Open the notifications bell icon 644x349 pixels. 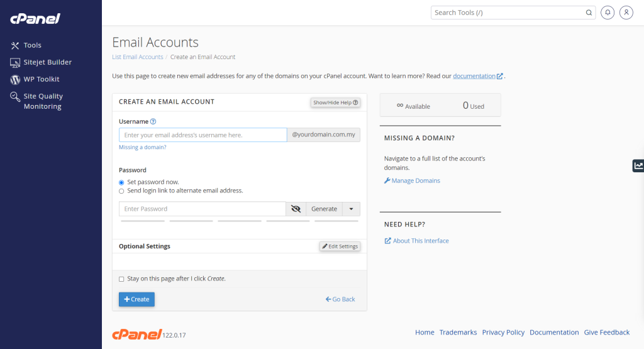(608, 13)
